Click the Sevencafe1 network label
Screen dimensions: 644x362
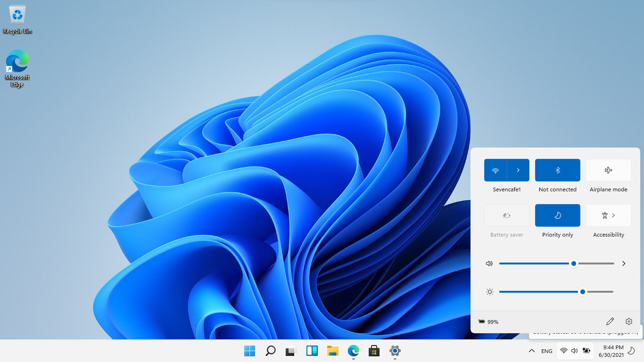pyautogui.click(x=507, y=189)
